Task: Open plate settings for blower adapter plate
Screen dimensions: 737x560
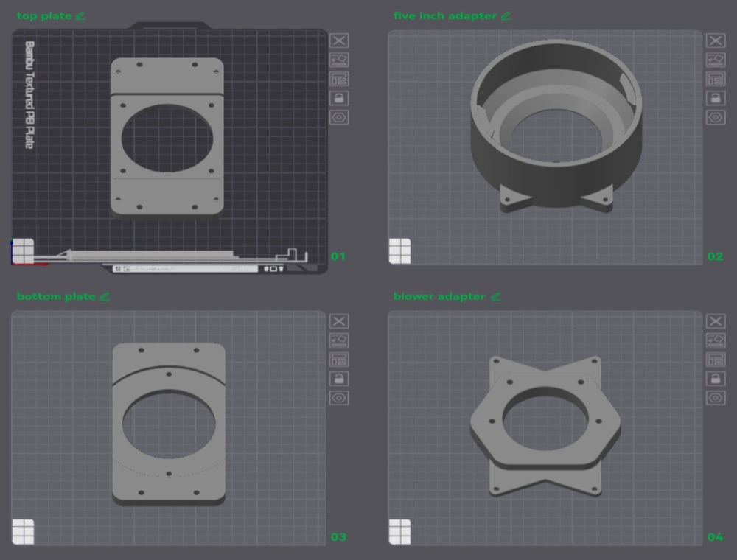Action: tap(716, 398)
